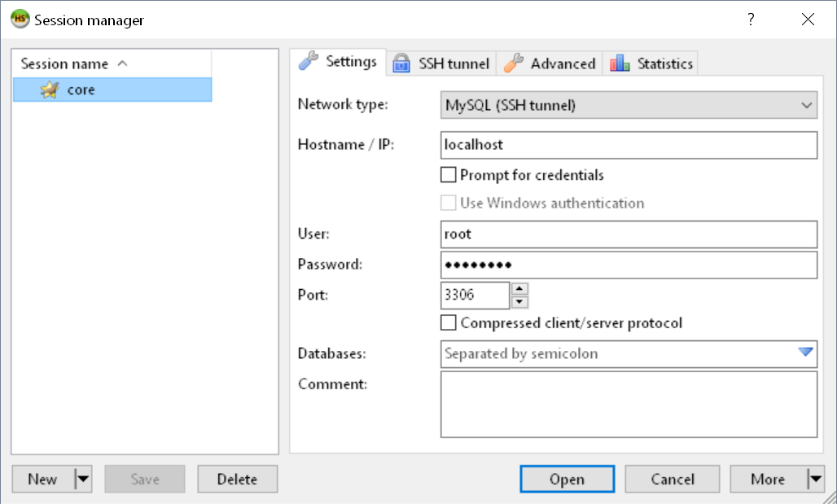Click the wrench icon on Advanced tab
Screen dimensions: 837x504
click(x=514, y=64)
